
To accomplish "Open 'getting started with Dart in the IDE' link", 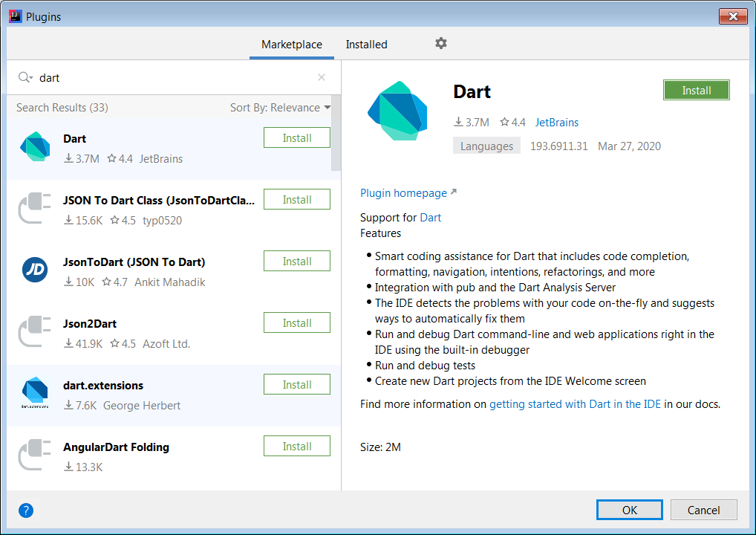I will (576, 404).
